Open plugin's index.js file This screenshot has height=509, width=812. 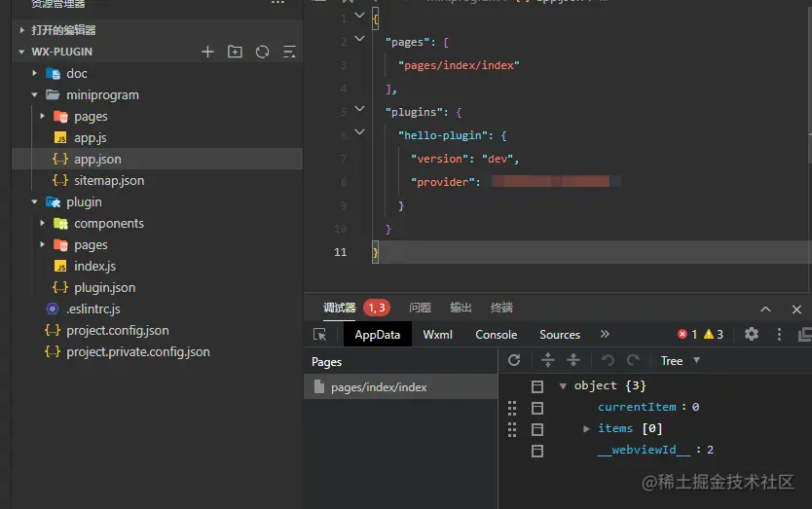point(94,266)
